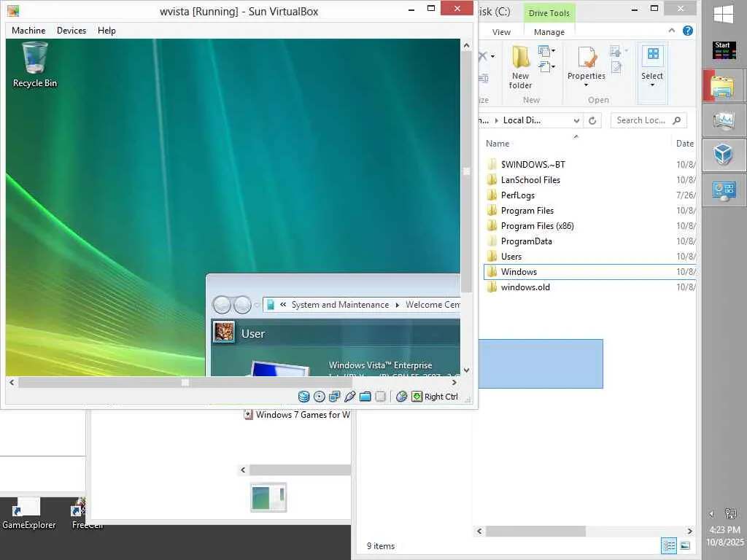Click the Date column header
The height and width of the screenshot is (560, 747).
[684, 144]
